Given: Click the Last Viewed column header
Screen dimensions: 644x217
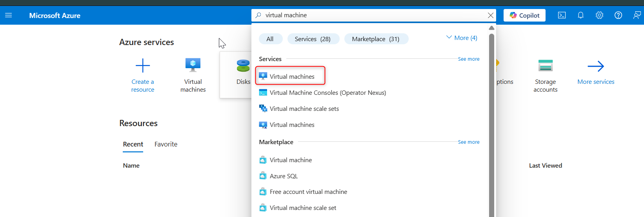Looking at the screenshot, I should pyautogui.click(x=546, y=165).
